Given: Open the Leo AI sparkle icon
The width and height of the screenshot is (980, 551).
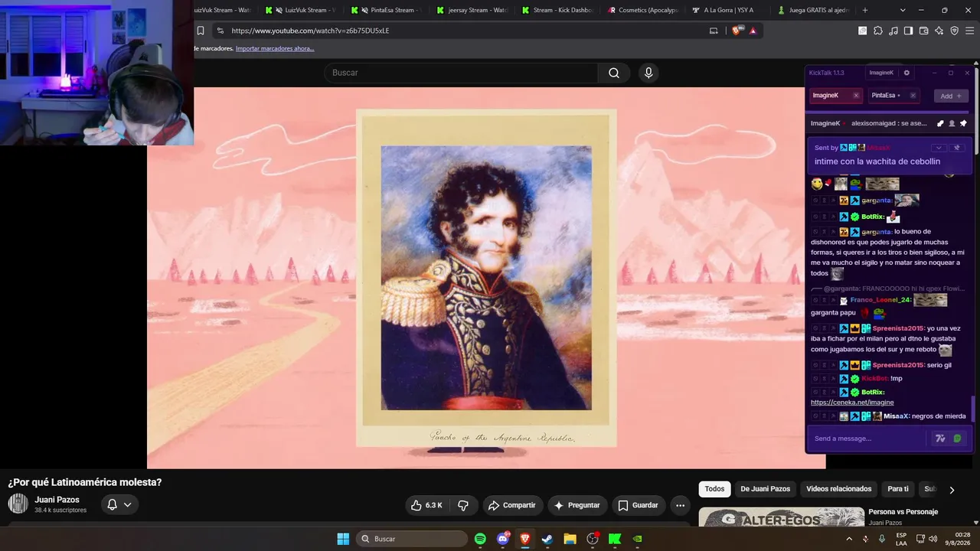Looking at the screenshot, I should pyautogui.click(x=939, y=31).
